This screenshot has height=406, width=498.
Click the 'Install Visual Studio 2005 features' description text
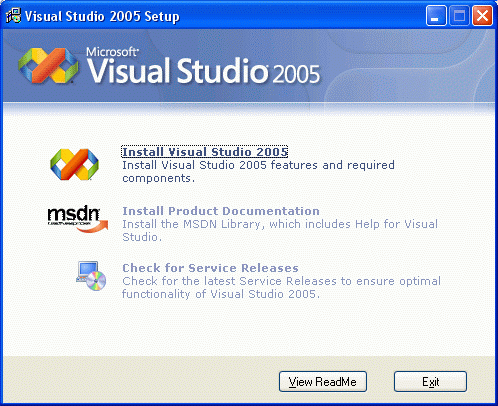coord(258,172)
